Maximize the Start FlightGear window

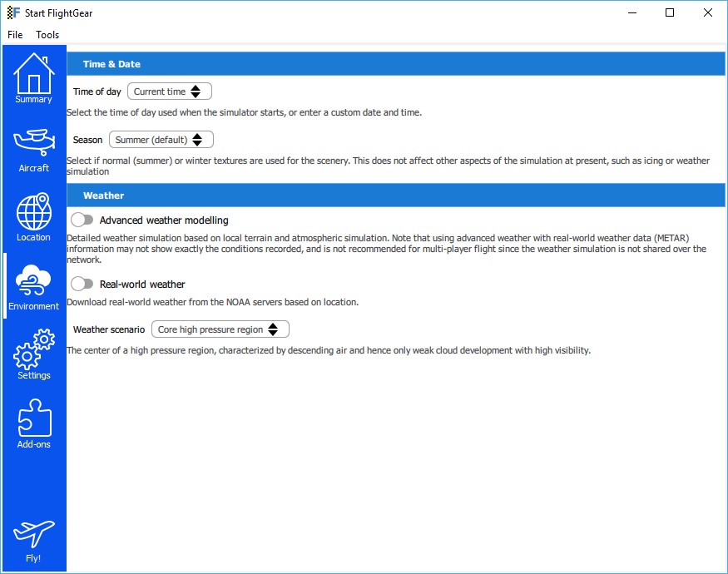670,12
